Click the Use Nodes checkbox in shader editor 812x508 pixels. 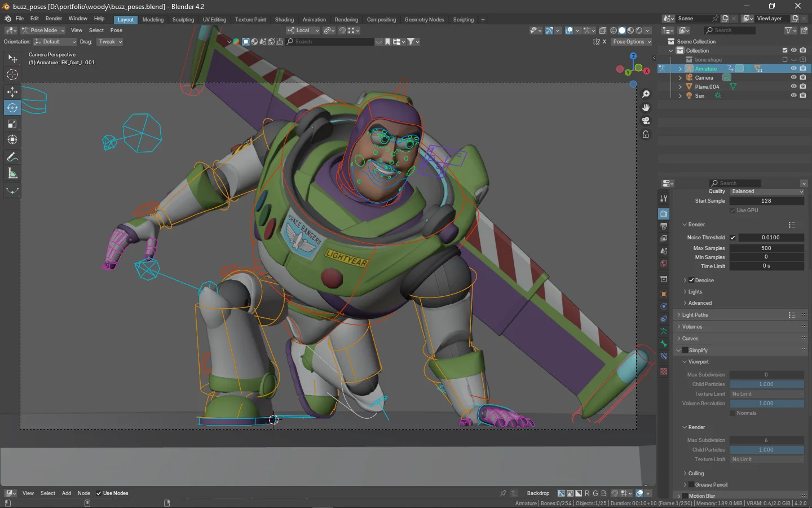tap(99, 493)
